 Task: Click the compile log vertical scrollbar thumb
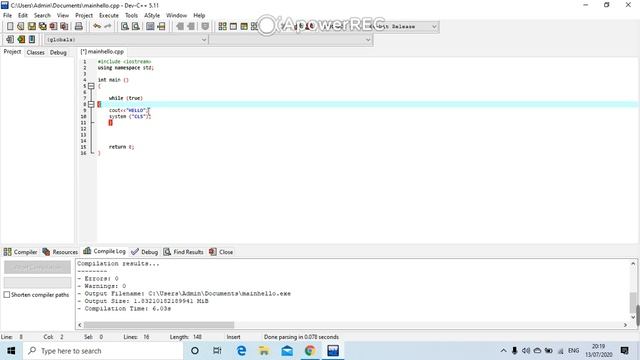[633, 302]
